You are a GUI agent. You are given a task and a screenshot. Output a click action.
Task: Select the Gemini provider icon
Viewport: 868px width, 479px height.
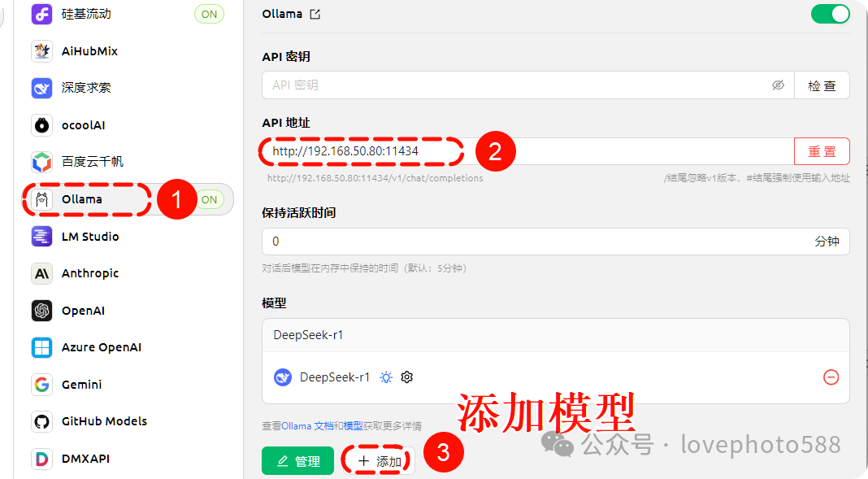coord(42,385)
